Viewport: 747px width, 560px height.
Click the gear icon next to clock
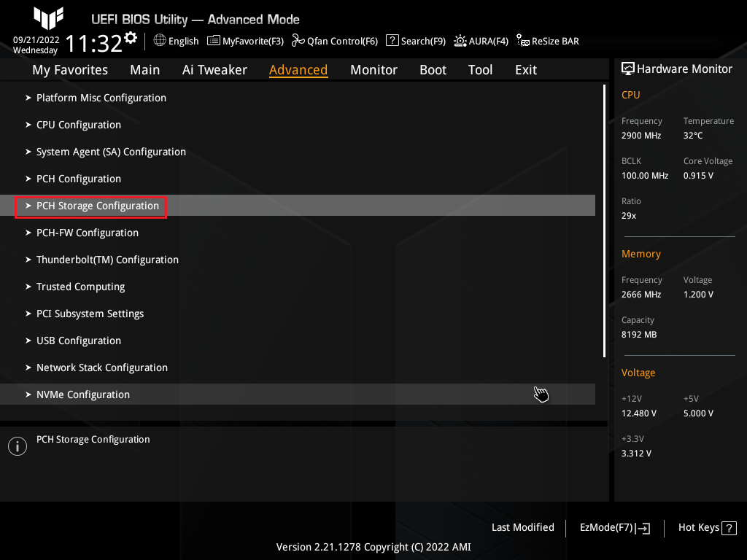[x=131, y=37]
